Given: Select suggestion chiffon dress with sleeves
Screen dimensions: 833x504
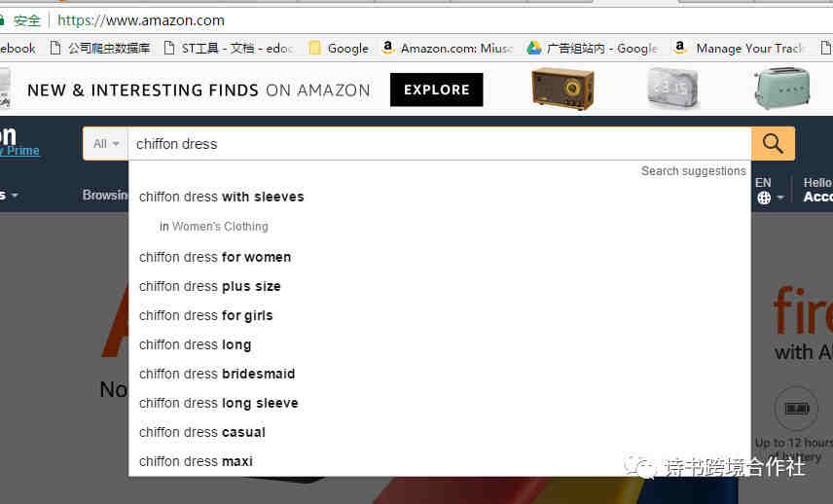Looking at the screenshot, I should (222, 197).
